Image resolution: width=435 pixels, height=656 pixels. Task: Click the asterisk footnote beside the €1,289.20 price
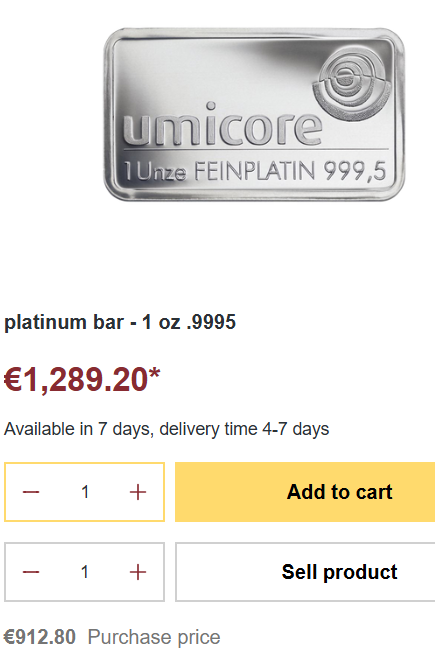coord(154,374)
